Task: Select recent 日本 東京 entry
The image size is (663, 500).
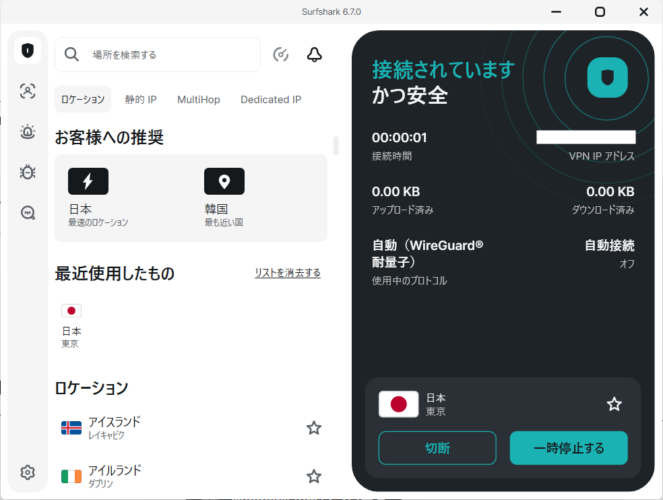Action: pyautogui.click(x=71, y=326)
